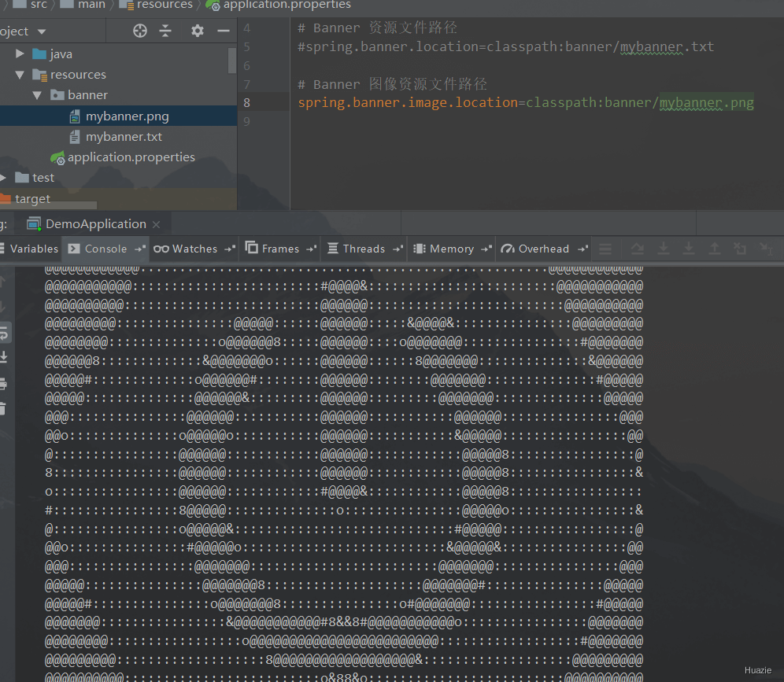This screenshot has height=682, width=784.
Task: Click the drop frame icon
Action: coord(740,249)
